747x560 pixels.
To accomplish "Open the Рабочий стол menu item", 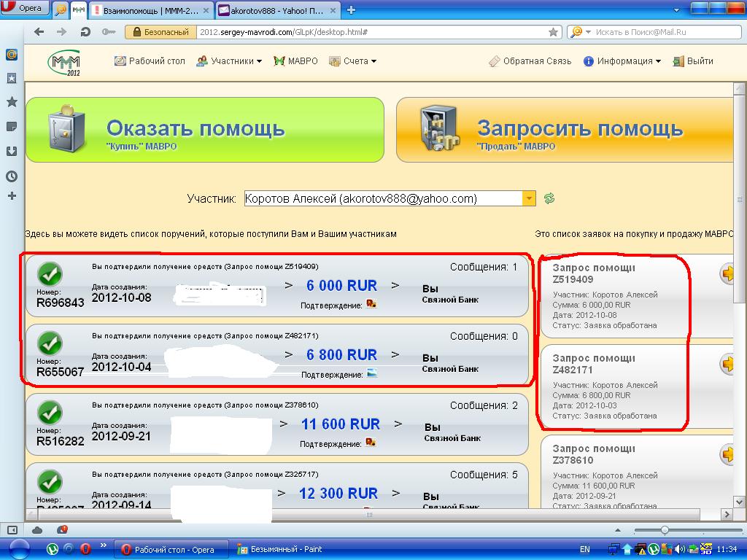I will 150,61.
